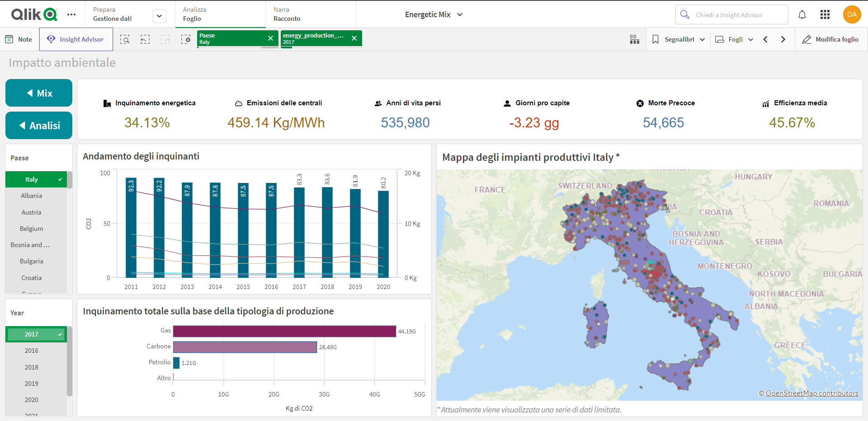Image resolution: width=868 pixels, height=421 pixels.
Task: Open the selections tool grid icon
Action: 635,39
